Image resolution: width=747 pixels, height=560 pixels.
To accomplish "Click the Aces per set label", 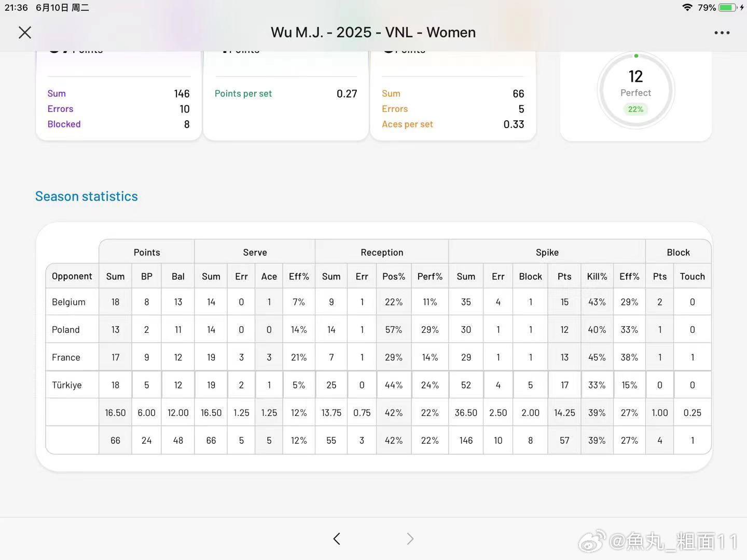I will pos(407,124).
